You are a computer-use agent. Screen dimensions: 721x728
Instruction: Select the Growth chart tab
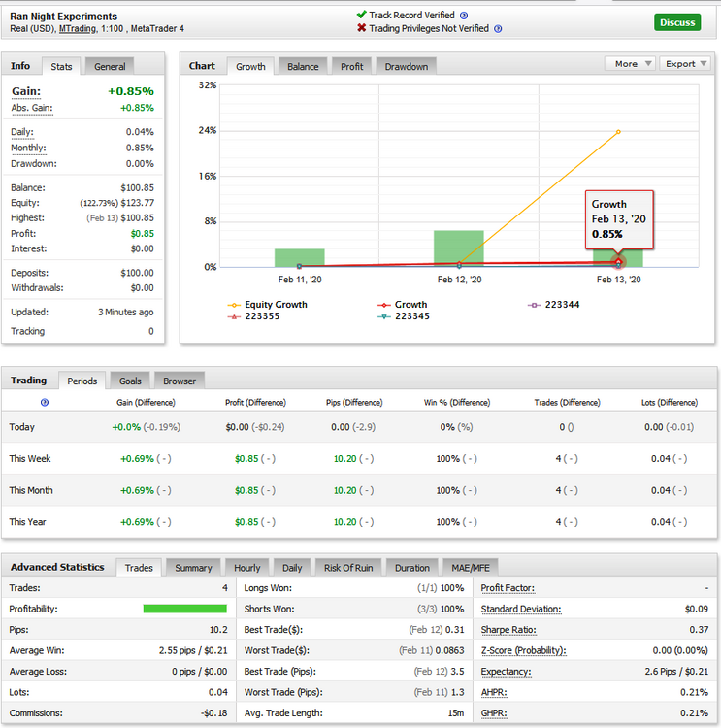[250, 66]
